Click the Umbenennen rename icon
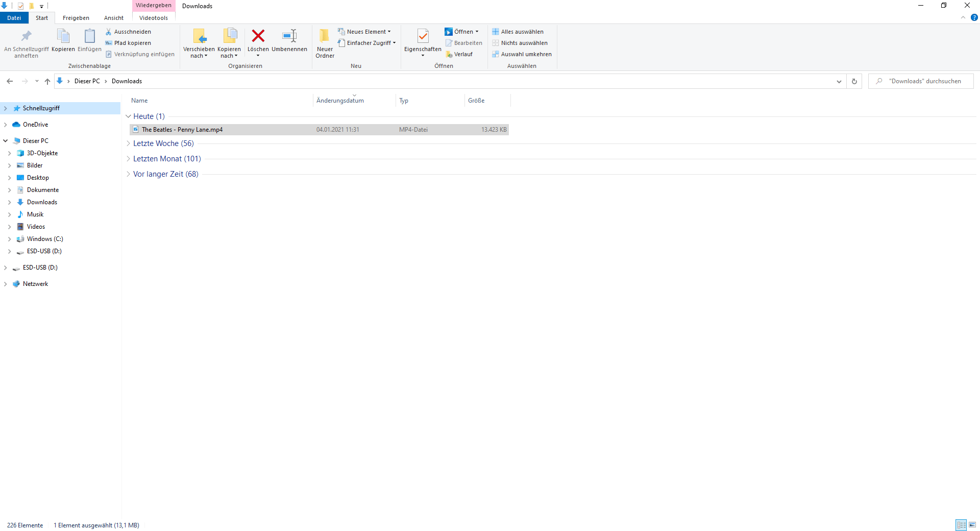This screenshot has height=531, width=980. [x=289, y=36]
